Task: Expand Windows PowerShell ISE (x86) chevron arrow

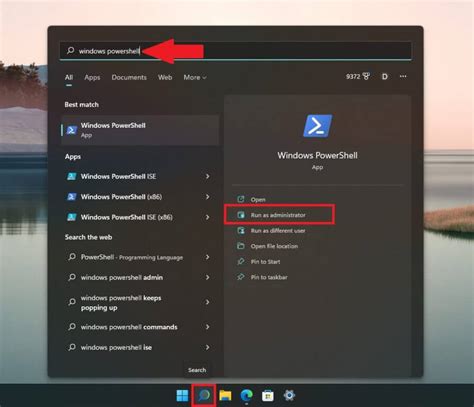Action: 207,217
